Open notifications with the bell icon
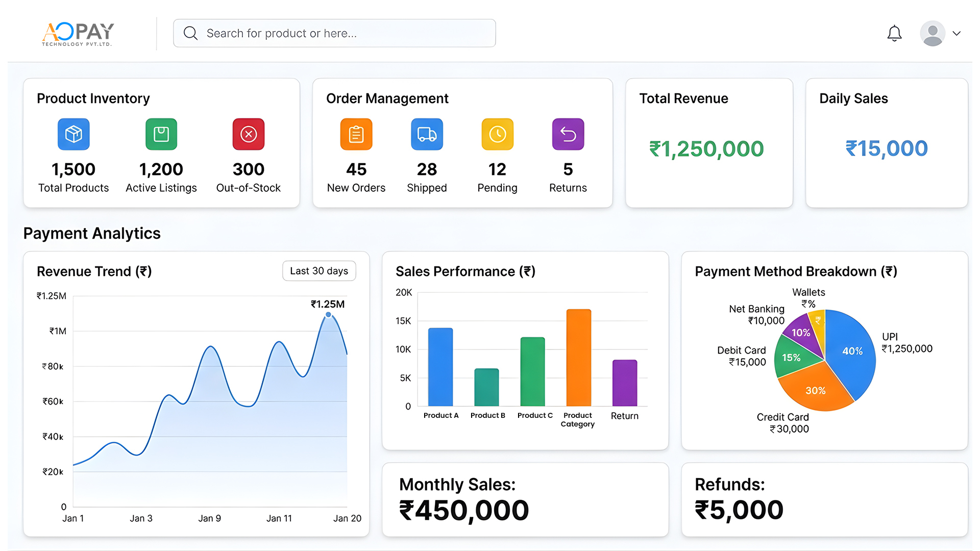Viewport: 980px width, 551px height. click(x=894, y=34)
